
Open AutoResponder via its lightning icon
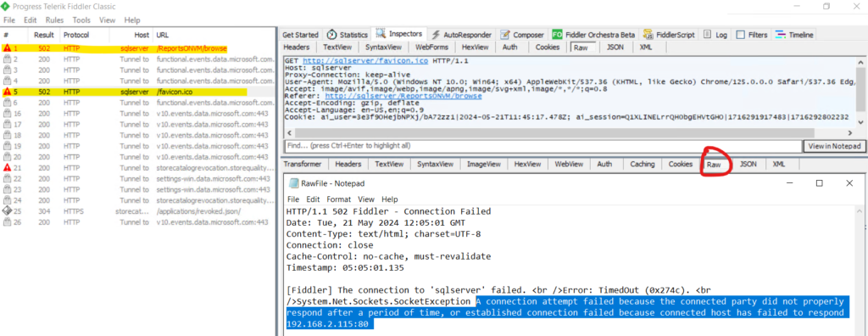tap(436, 35)
